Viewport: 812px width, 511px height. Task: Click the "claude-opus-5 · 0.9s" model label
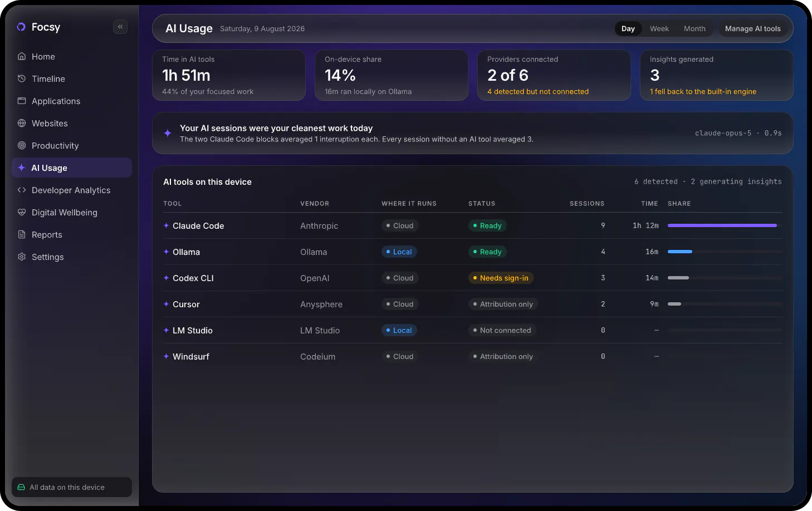738,133
